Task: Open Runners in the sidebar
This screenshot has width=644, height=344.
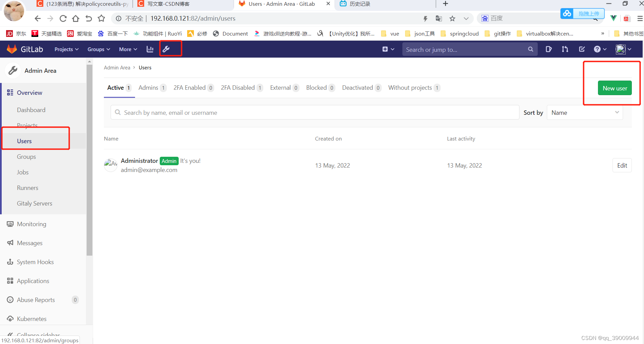Action: click(27, 188)
